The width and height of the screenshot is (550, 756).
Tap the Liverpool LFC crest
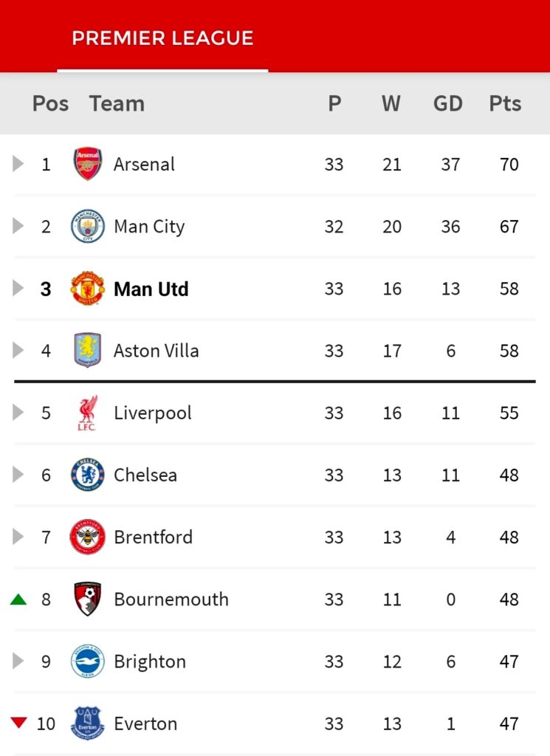point(88,413)
